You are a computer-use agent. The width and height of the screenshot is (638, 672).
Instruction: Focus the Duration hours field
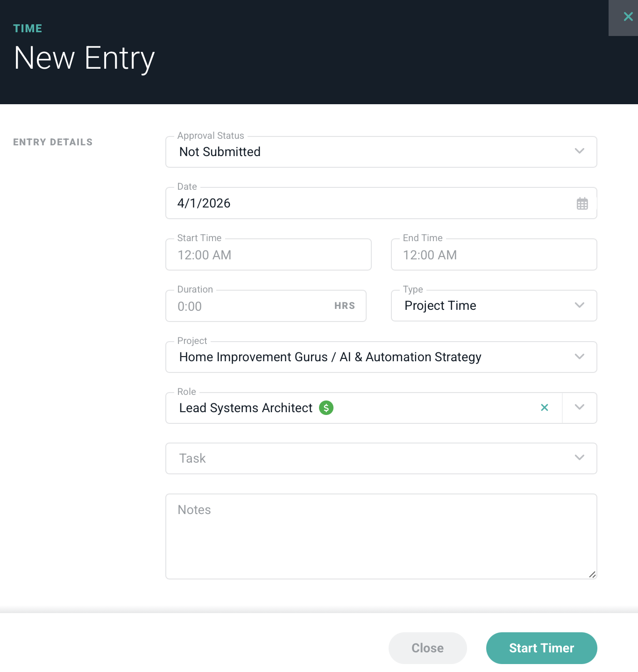tap(252, 307)
